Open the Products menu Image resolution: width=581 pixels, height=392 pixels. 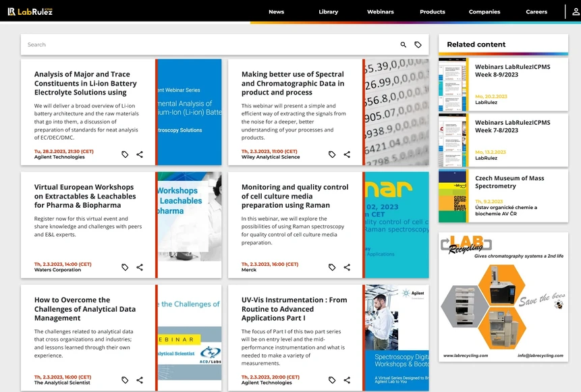pos(433,11)
